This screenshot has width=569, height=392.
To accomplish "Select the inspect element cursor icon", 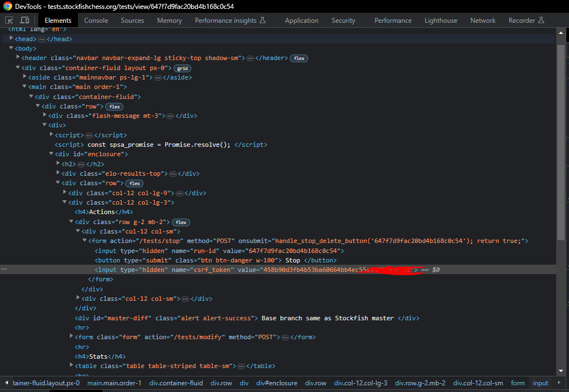I will (8, 20).
